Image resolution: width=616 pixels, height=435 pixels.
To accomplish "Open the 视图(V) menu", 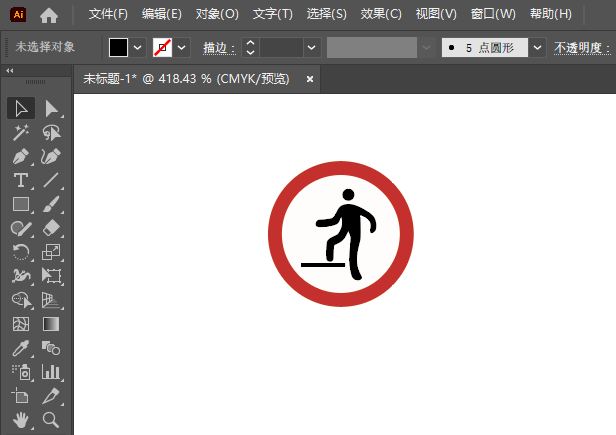I will pyautogui.click(x=436, y=14).
